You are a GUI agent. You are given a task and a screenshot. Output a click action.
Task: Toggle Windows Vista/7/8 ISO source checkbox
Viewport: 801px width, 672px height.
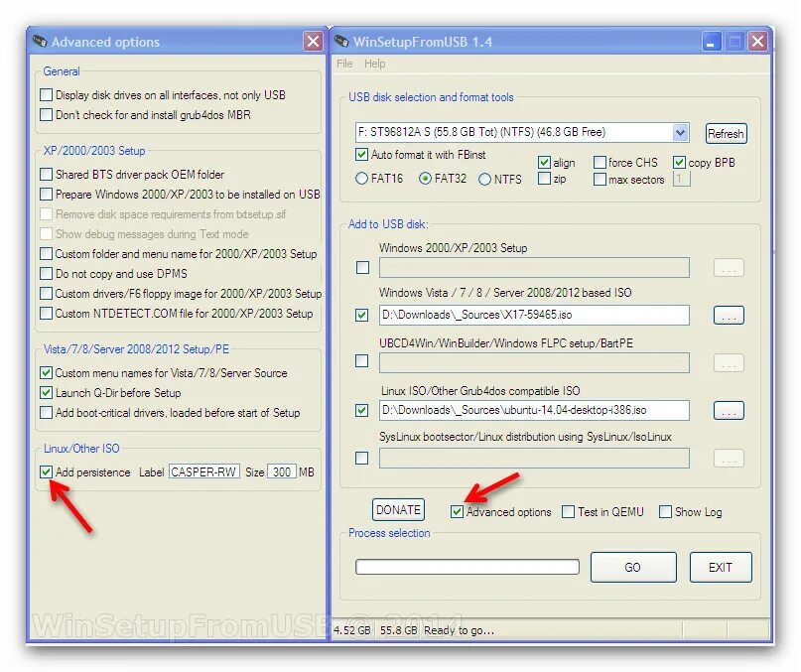(x=361, y=315)
